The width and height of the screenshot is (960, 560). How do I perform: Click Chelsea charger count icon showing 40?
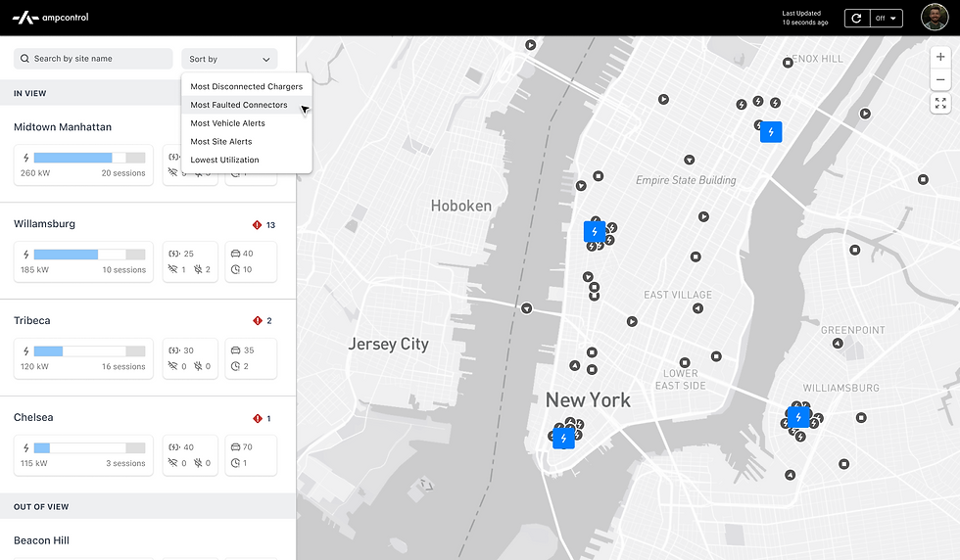174,446
